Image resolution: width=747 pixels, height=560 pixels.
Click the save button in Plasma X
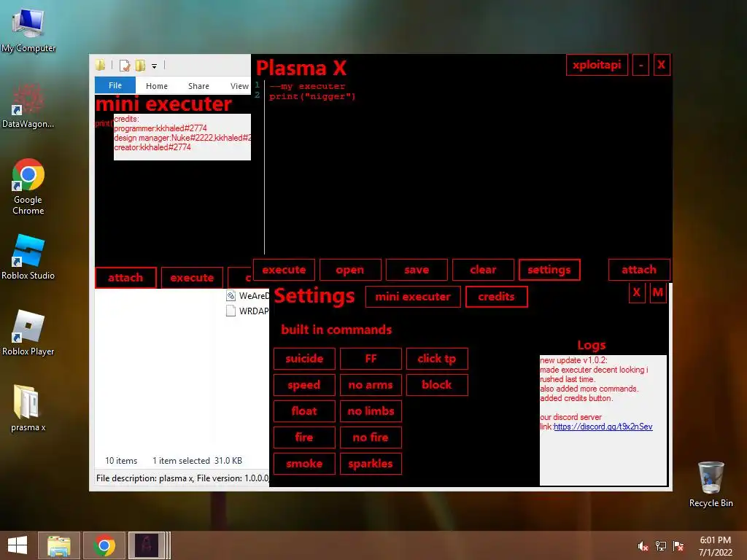[x=417, y=270]
